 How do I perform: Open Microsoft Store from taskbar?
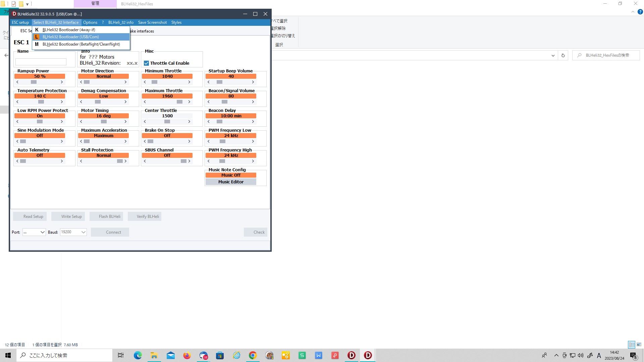point(220,355)
